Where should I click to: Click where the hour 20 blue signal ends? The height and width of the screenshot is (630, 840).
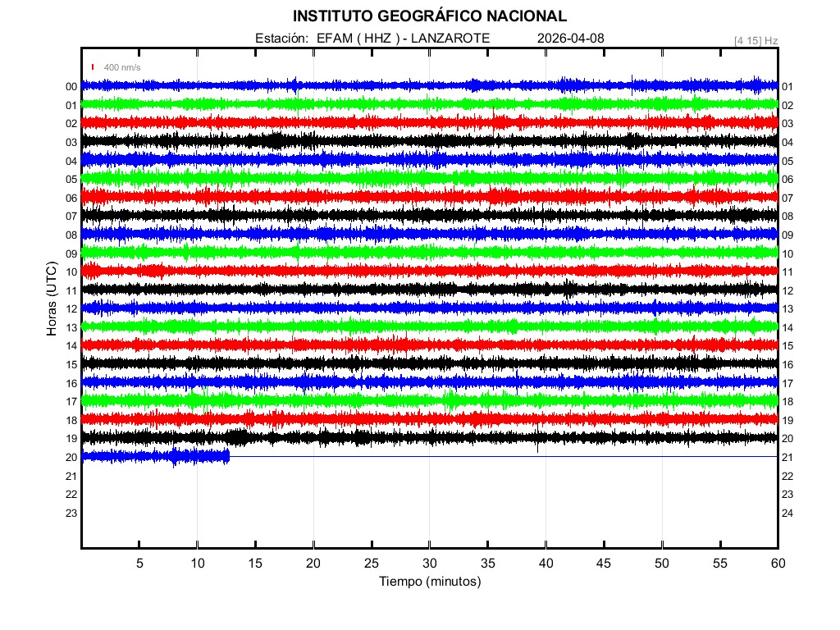point(229,456)
